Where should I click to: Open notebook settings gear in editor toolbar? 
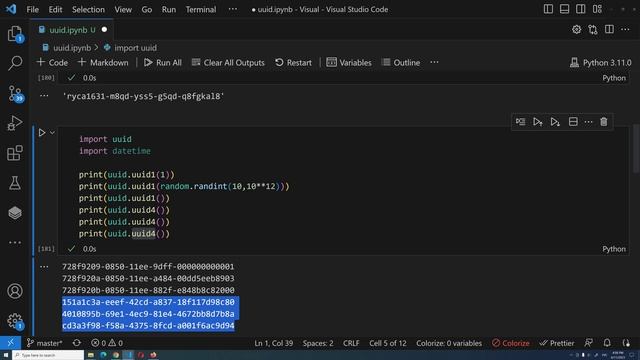576,29
